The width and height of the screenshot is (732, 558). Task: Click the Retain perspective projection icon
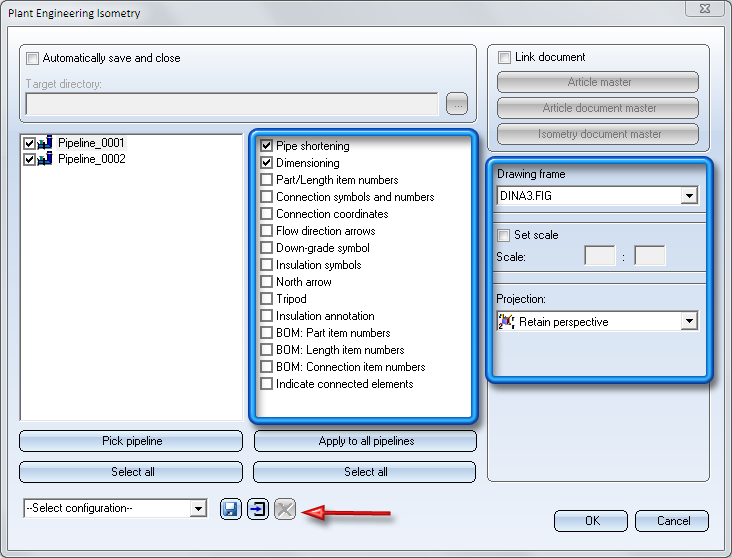pos(507,322)
